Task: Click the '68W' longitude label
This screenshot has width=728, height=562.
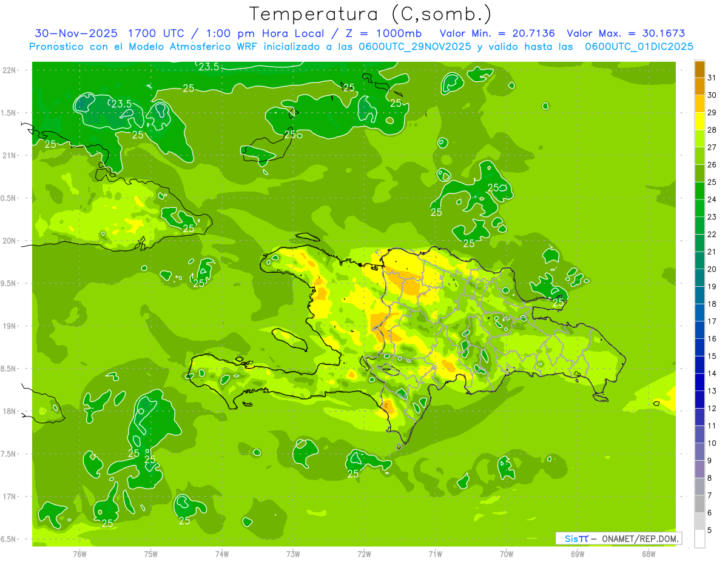Action: (649, 554)
